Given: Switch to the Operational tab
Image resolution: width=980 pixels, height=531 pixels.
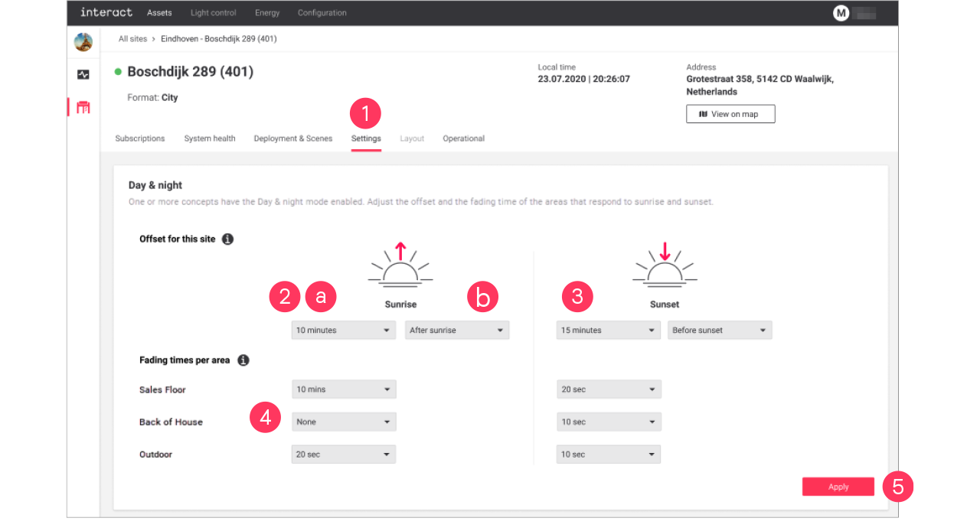Looking at the screenshot, I should pos(463,138).
